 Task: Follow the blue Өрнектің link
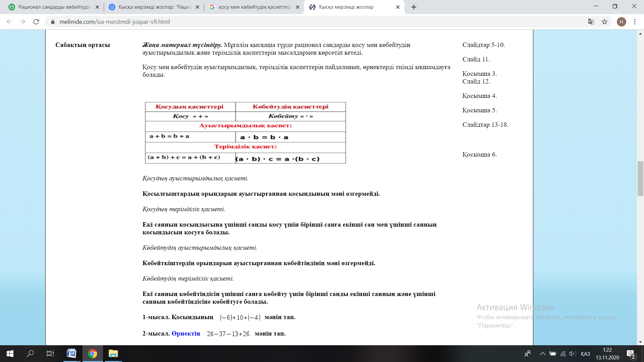[186, 334]
